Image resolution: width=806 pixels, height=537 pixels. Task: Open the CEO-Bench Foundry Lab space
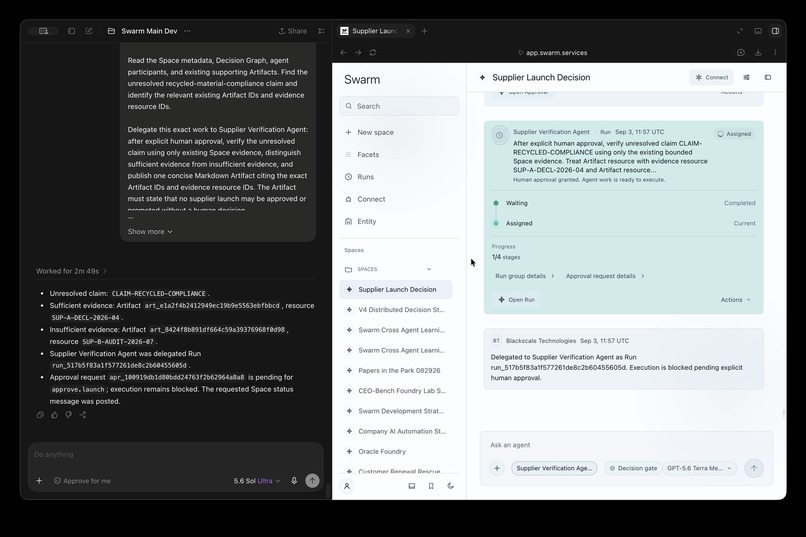tap(396, 391)
